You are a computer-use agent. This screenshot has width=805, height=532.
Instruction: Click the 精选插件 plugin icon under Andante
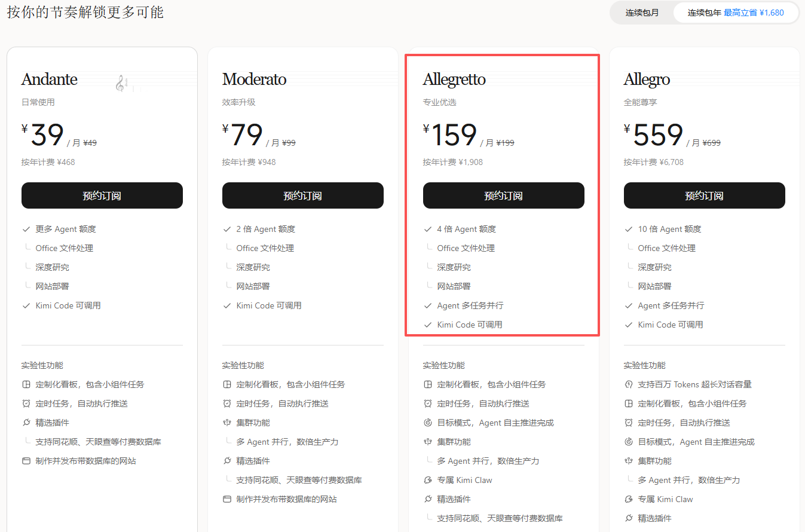point(26,423)
